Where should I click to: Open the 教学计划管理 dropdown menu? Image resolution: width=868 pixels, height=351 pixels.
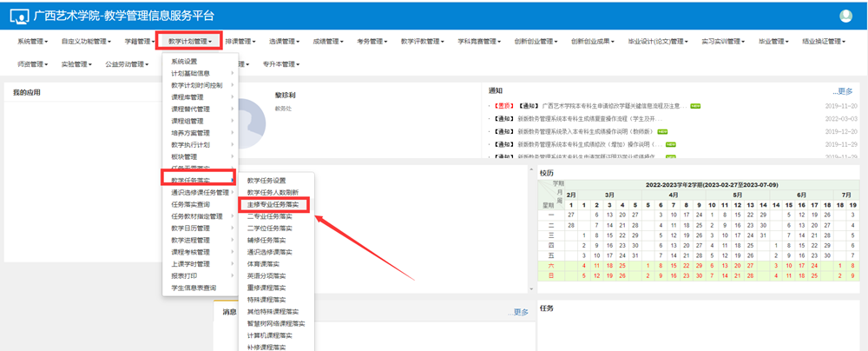190,41
